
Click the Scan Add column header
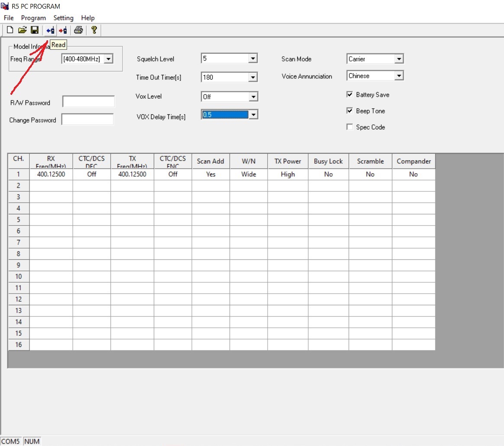point(211,161)
